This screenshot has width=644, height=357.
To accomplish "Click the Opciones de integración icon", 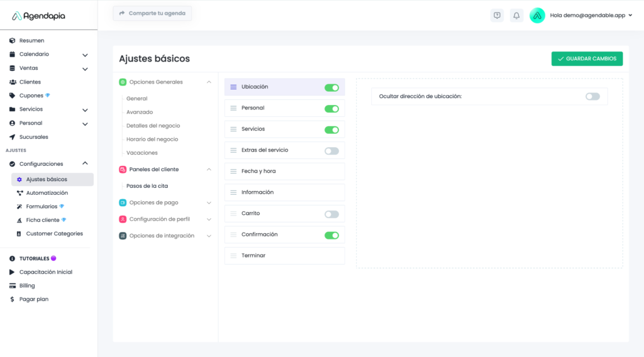I will coord(123,236).
